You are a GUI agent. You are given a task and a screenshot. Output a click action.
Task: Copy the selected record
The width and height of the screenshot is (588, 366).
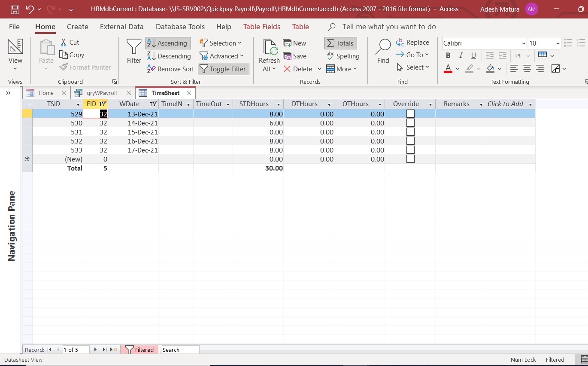(x=72, y=55)
